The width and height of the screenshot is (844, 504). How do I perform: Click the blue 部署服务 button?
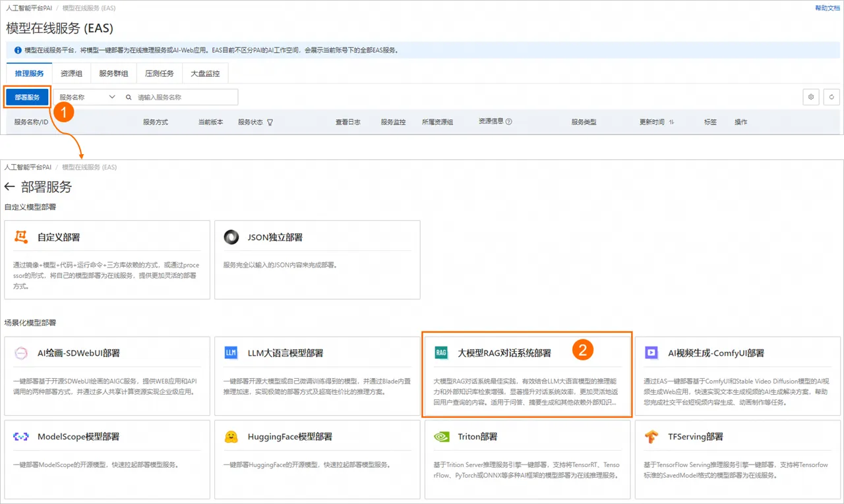click(x=27, y=97)
